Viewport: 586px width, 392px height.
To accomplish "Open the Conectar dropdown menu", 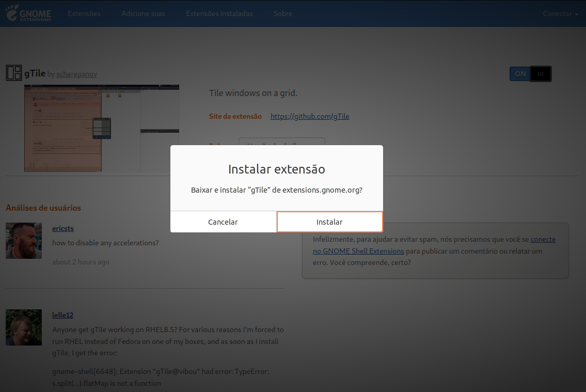I will pyautogui.click(x=558, y=13).
